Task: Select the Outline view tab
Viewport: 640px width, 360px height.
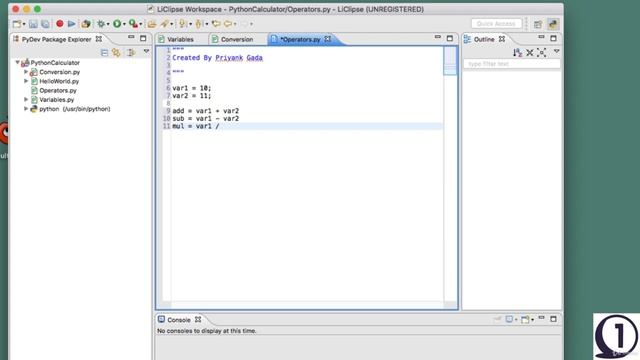Action: 484,39
